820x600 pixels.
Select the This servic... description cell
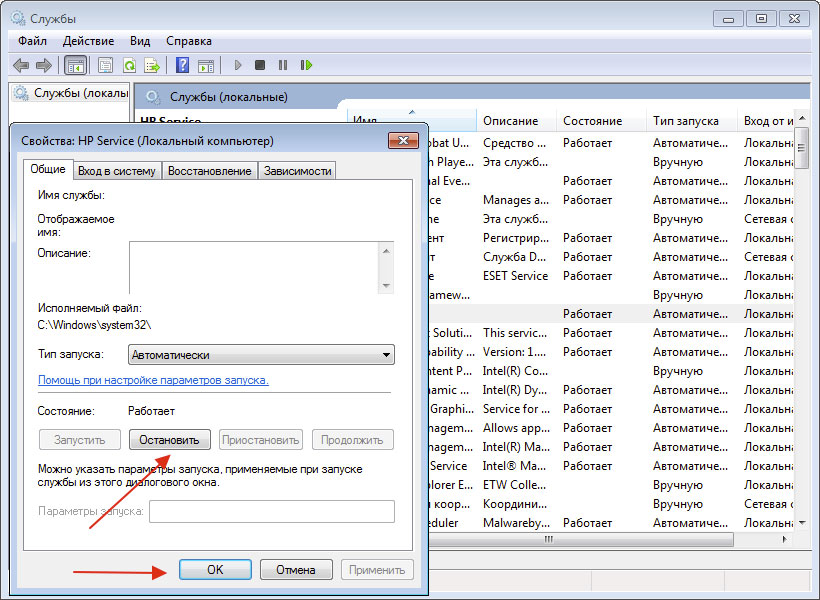tap(515, 333)
